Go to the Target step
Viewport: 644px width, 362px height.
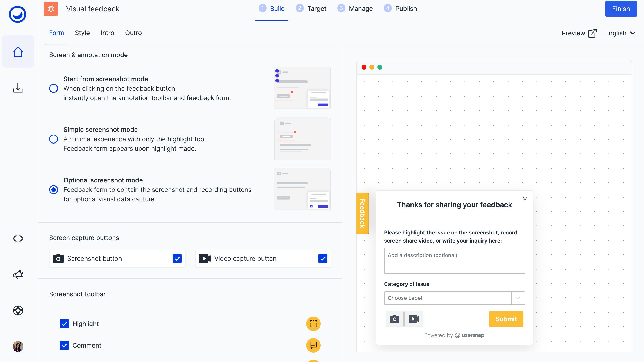click(x=311, y=9)
